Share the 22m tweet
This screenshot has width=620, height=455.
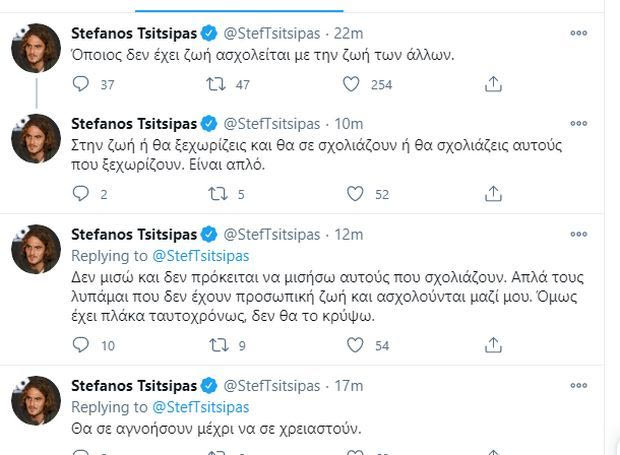(x=492, y=85)
